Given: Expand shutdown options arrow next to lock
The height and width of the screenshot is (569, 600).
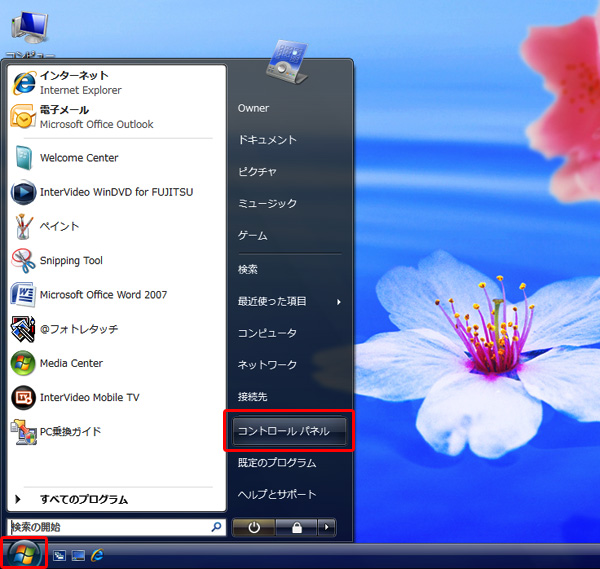Looking at the screenshot, I should tap(326, 527).
